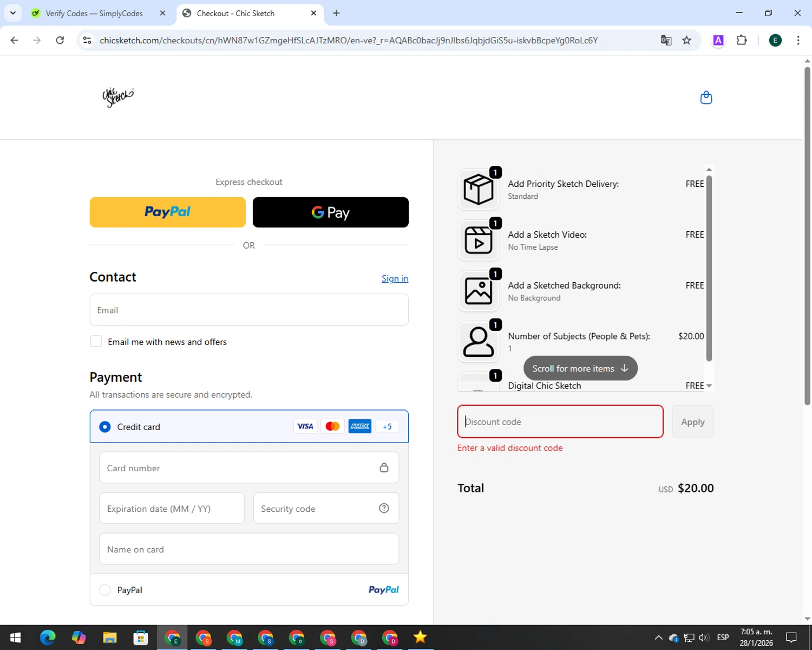The image size is (812, 650).
Task: Open the tab search dropdown arrow
Action: [x=13, y=13]
